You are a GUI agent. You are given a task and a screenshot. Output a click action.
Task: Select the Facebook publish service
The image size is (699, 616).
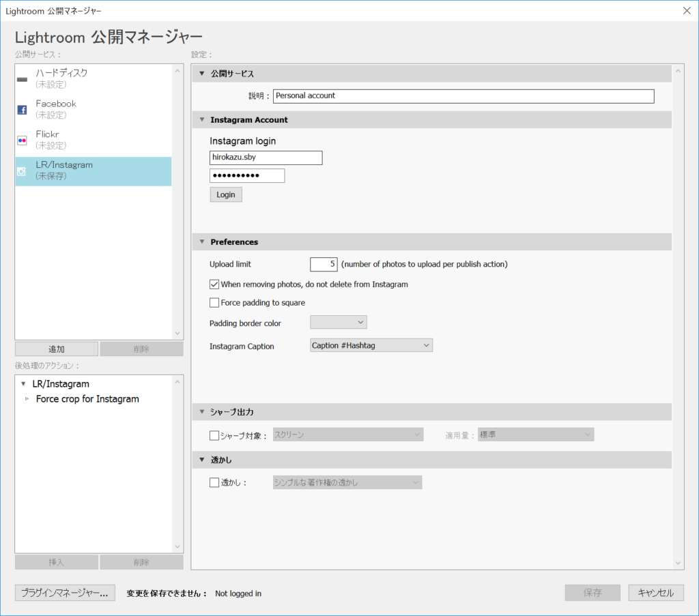(94, 110)
